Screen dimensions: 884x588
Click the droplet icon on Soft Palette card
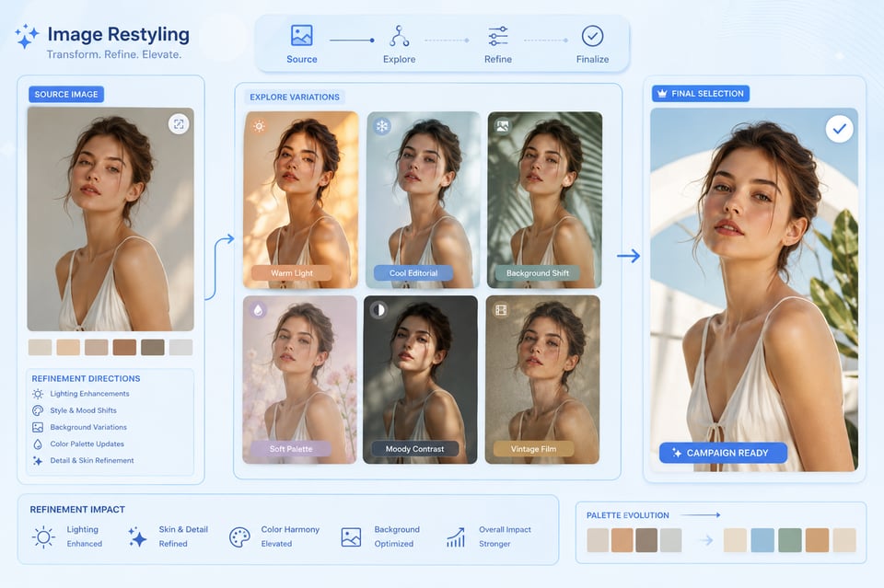pyautogui.click(x=258, y=310)
